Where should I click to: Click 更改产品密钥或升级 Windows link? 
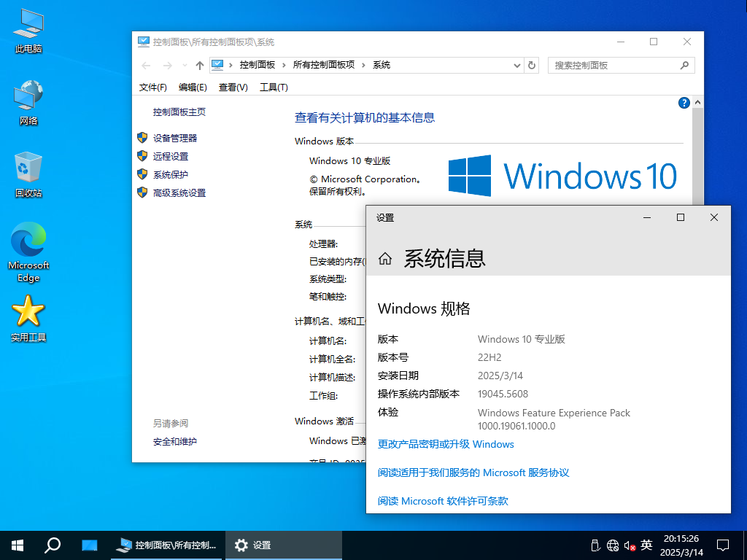pyautogui.click(x=446, y=444)
